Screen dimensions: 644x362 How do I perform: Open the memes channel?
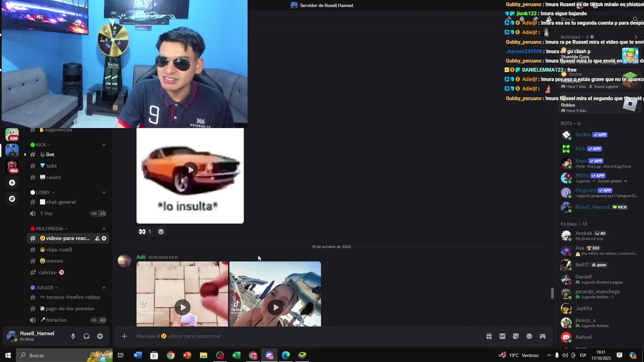click(68, 261)
